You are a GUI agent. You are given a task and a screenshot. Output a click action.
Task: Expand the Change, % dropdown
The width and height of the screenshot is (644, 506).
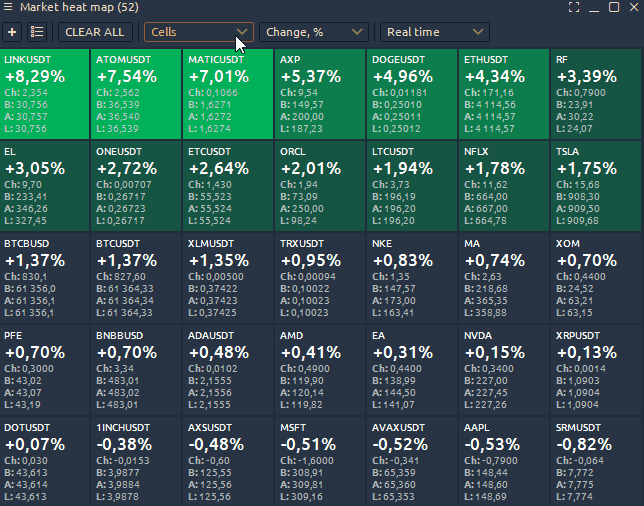[314, 32]
